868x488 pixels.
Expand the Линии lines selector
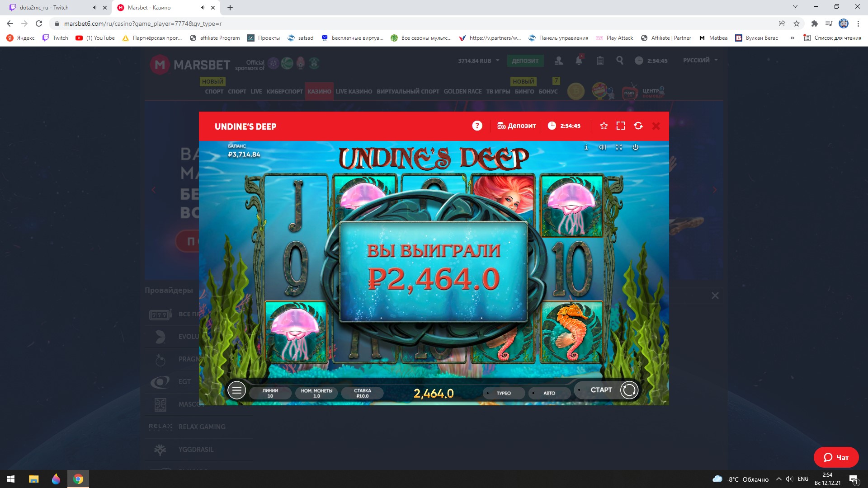(270, 393)
